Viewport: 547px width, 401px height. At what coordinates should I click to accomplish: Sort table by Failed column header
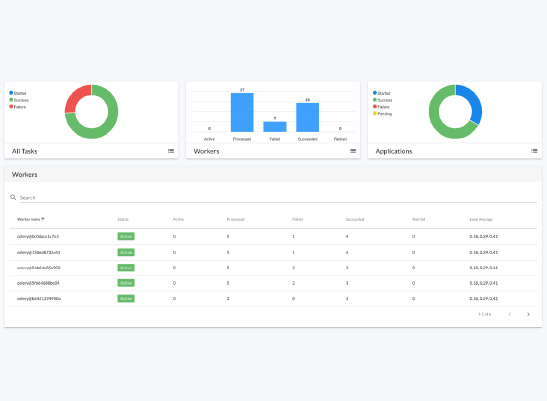tap(297, 219)
